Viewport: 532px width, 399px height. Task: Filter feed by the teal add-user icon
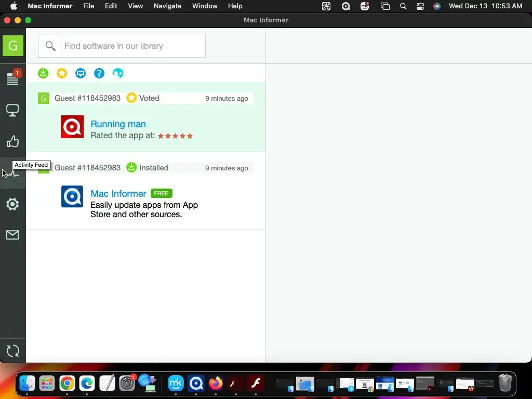[118, 73]
